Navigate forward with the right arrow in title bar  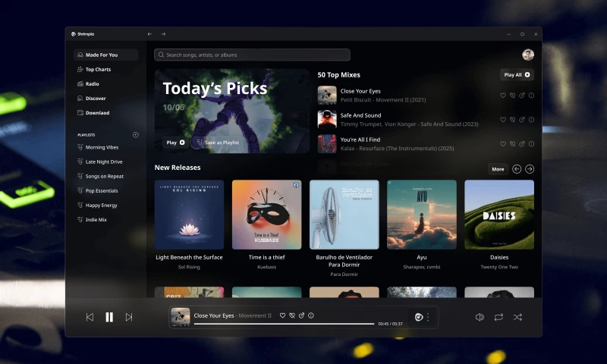pyautogui.click(x=163, y=34)
